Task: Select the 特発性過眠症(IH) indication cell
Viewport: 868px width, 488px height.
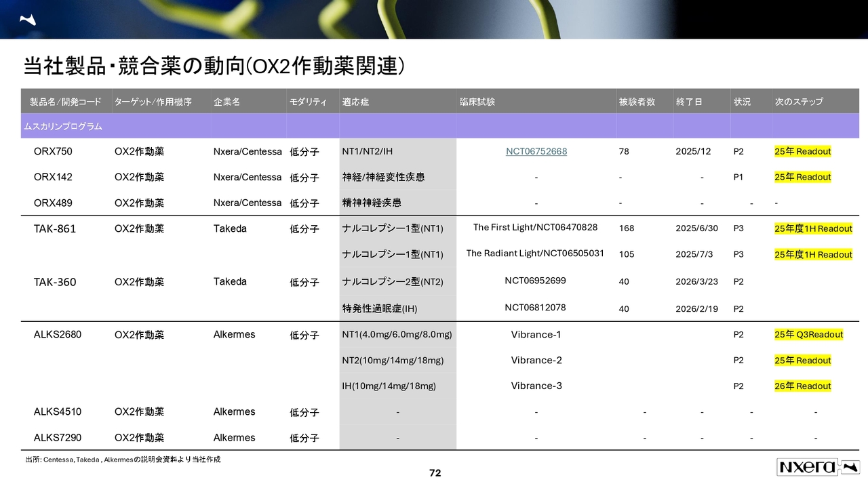Action: click(380, 309)
